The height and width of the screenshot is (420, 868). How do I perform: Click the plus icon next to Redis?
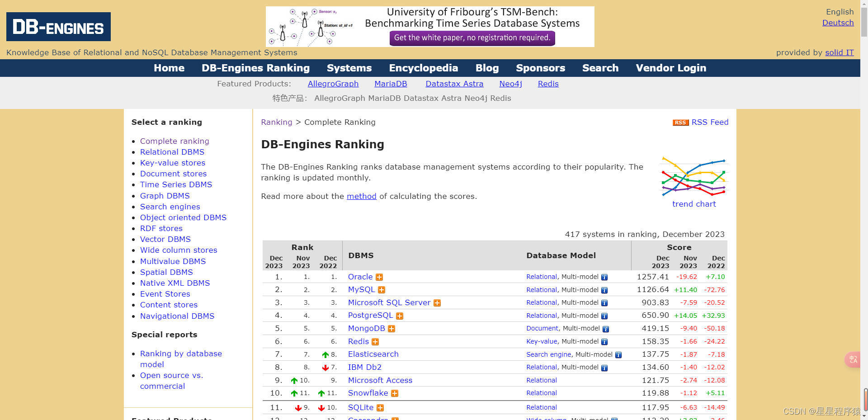tap(375, 342)
